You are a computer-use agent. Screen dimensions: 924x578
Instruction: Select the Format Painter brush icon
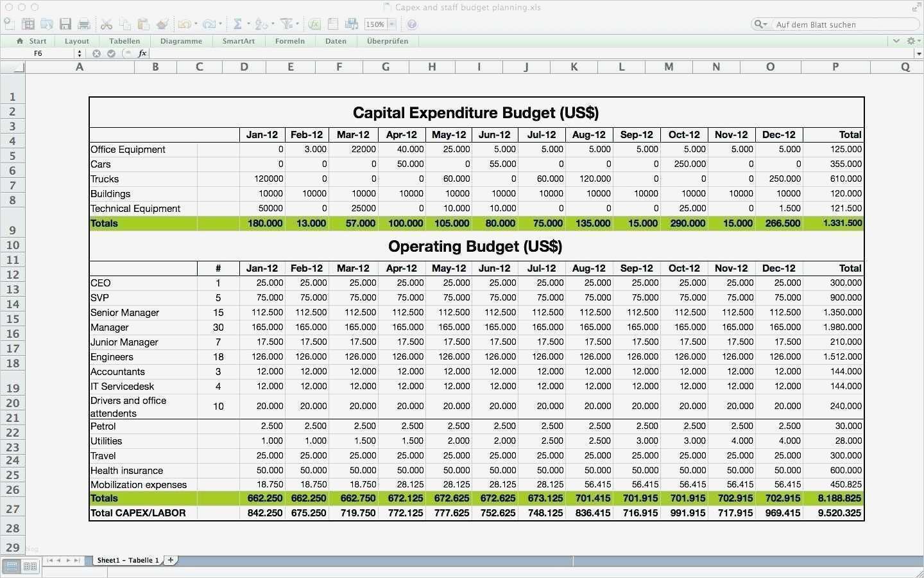pos(162,24)
